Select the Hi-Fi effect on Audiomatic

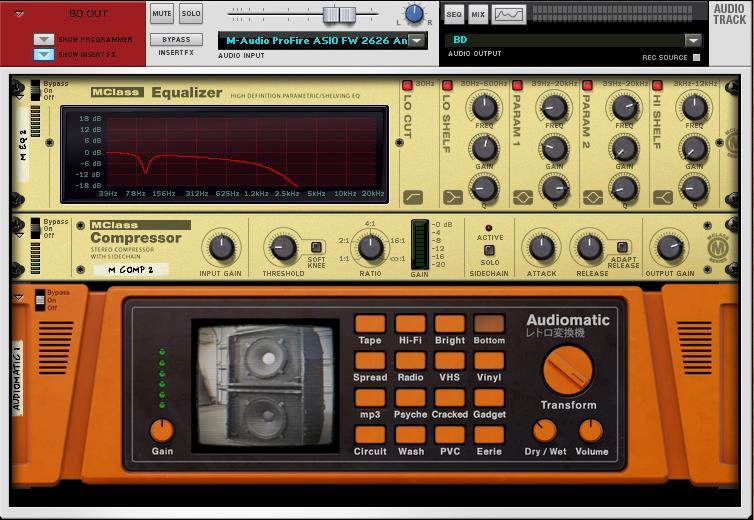coord(410,324)
